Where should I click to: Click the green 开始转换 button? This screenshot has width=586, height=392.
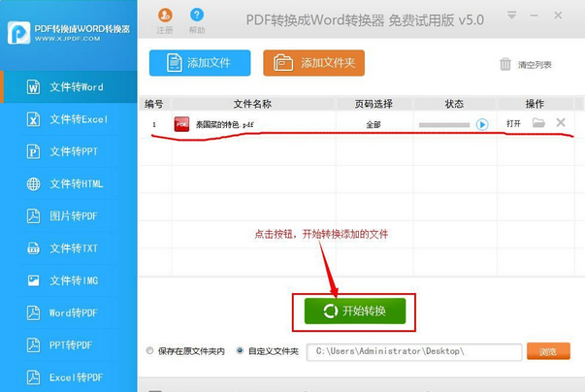coord(355,310)
